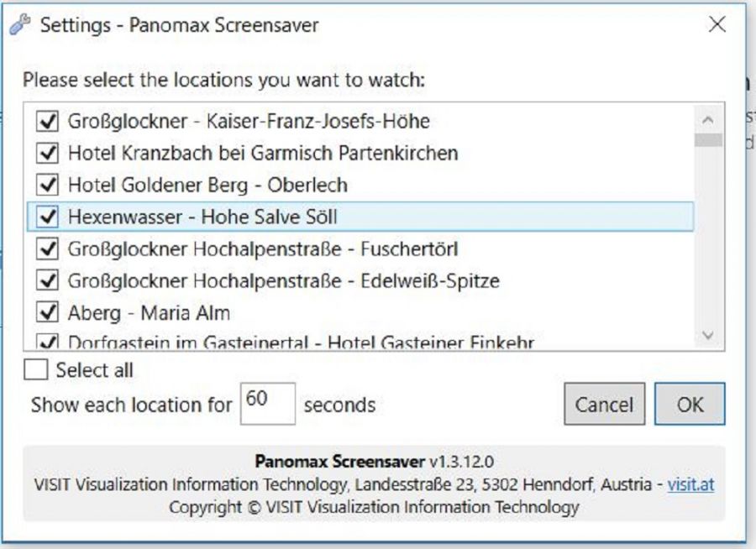Screen dimensions: 756x549
Task: Uncheck Großglockner Hochalpenstraße - Edelweiß-Spitze checkbox
Action: pyautogui.click(x=47, y=280)
